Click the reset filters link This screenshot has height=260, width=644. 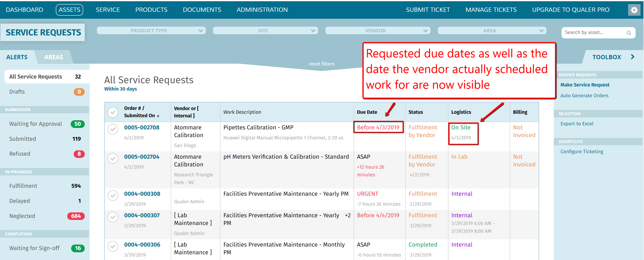(321, 64)
